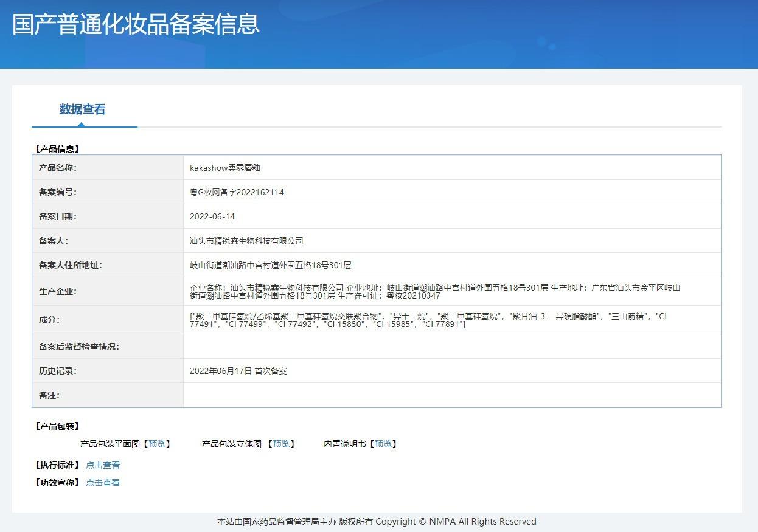The image size is (758, 532).
Task: Click the 备案后监督检查情况 label
Action: 79,347
